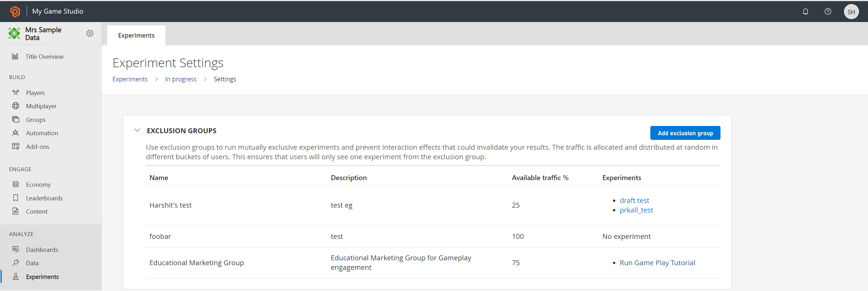Open title settings gear icon
Viewport: 868px width, 291px height.
tap(90, 33)
